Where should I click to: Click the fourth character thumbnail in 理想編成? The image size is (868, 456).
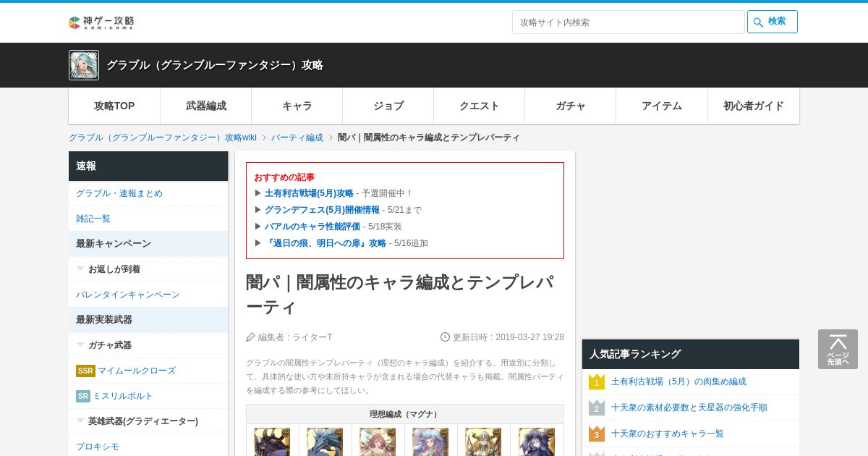point(430,442)
